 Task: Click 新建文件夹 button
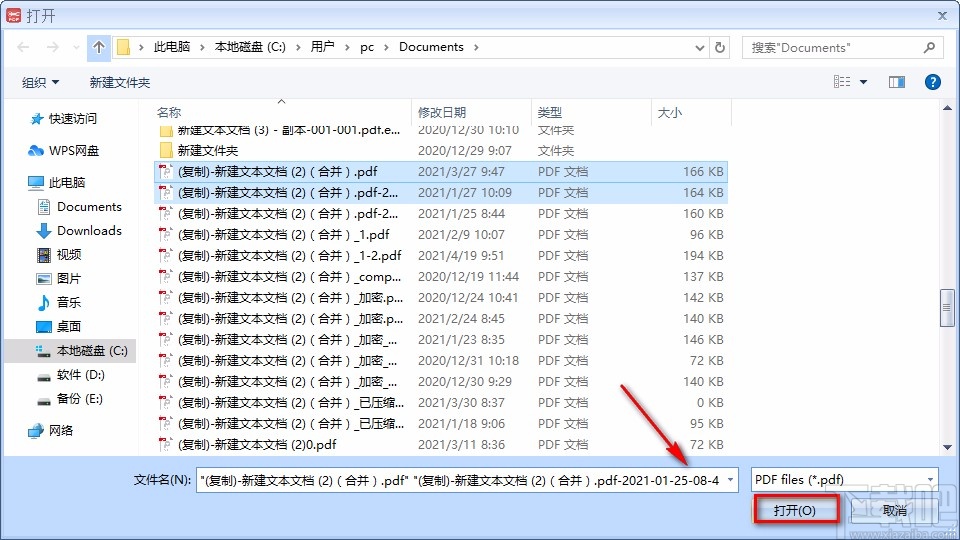(119, 82)
